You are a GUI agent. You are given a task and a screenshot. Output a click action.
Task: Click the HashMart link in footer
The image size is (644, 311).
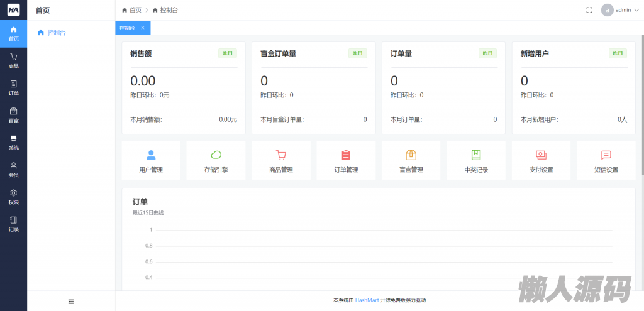click(367, 300)
